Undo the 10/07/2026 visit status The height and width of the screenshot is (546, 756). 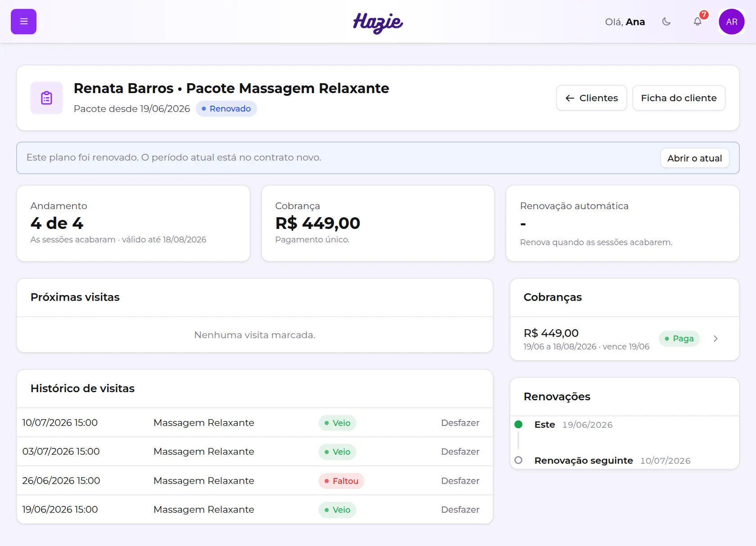[460, 423]
